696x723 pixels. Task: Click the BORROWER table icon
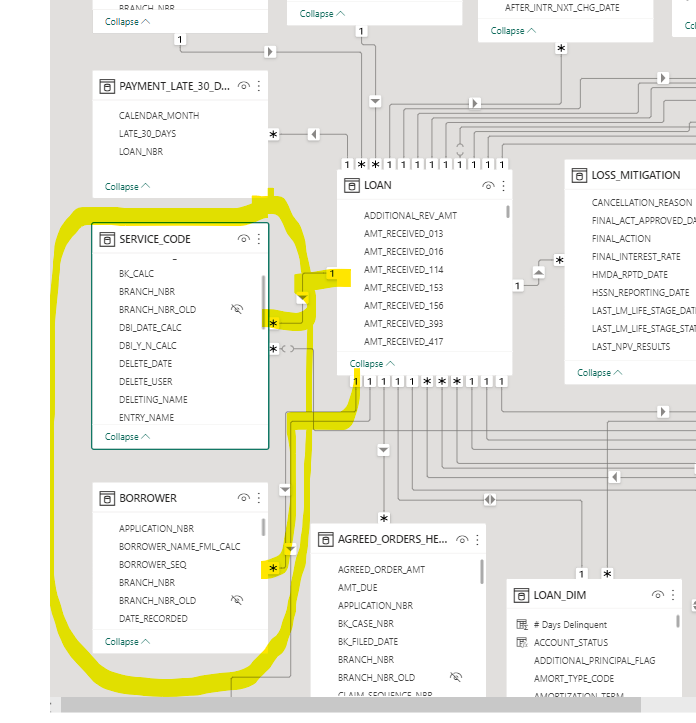107,498
